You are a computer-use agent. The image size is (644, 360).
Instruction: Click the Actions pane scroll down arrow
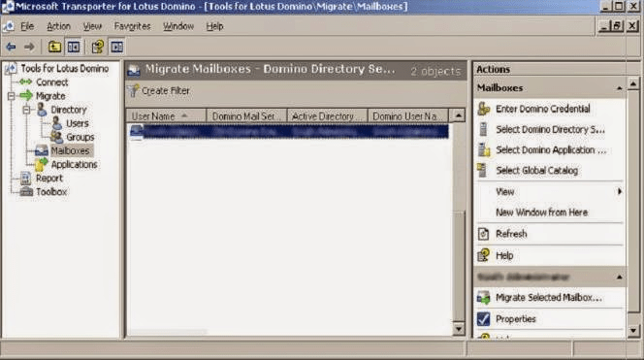coord(633,331)
